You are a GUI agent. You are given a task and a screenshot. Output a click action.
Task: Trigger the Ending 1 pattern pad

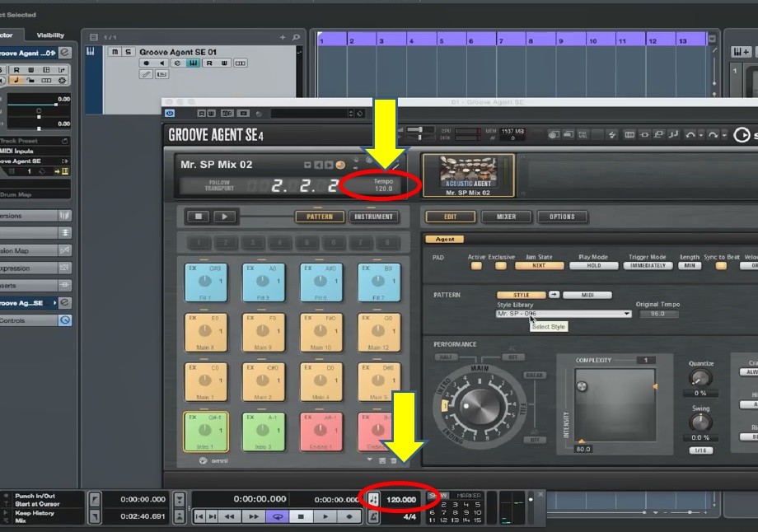[x=321, y=431]
